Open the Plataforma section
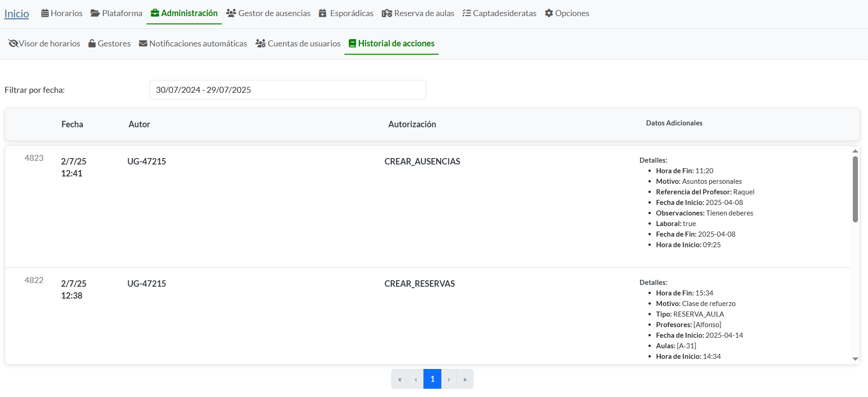The image size is (868, 397). pos(117,13)
